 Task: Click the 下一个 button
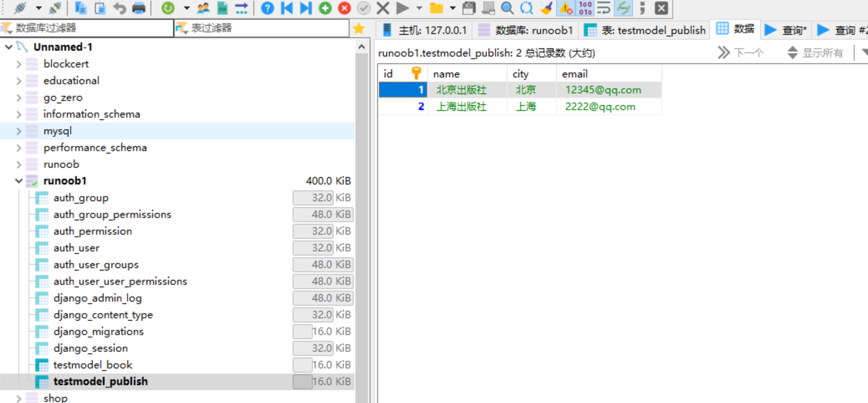(741, 53)
